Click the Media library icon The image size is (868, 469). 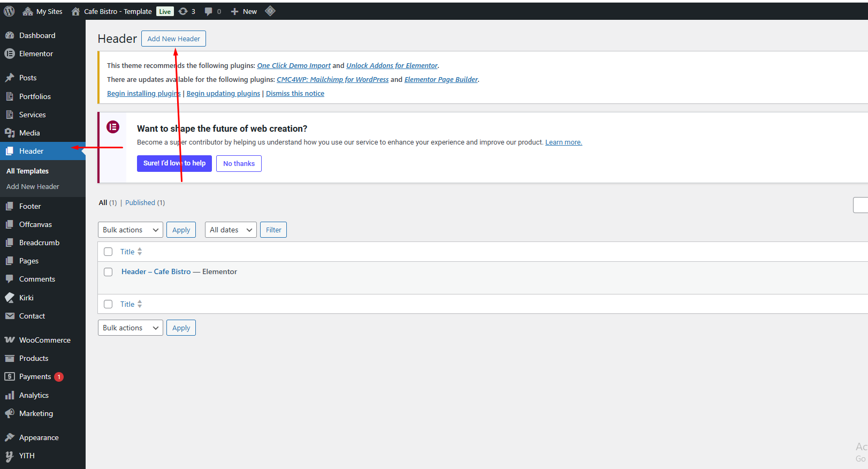tap(10, 133)
